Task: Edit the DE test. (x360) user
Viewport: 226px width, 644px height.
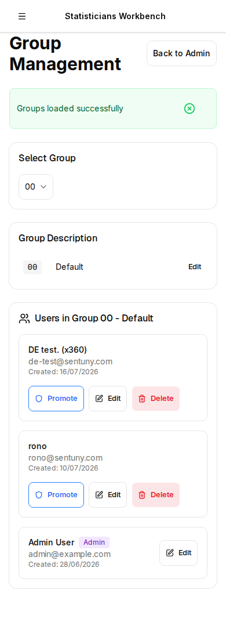Action: point(108,399)
